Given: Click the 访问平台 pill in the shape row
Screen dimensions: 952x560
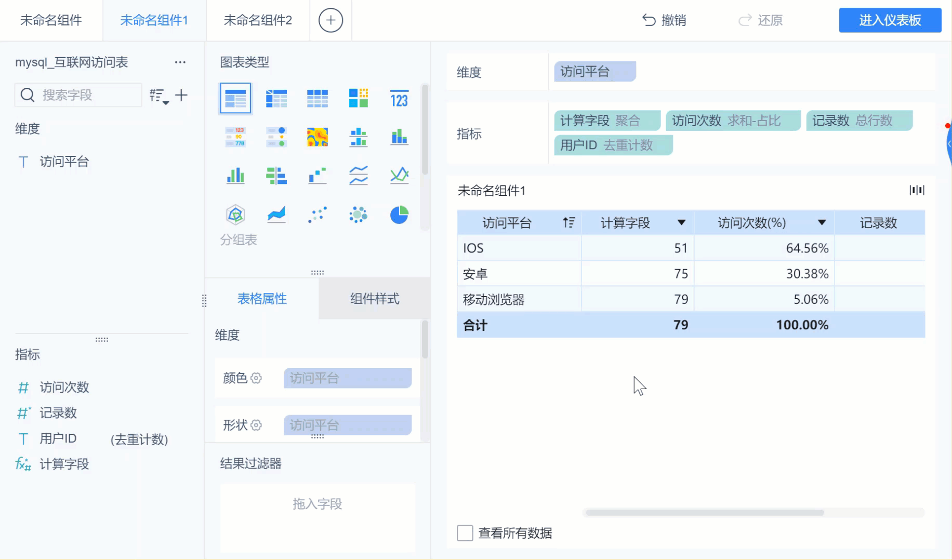Looking at the screenshot, I should (348, 425).
